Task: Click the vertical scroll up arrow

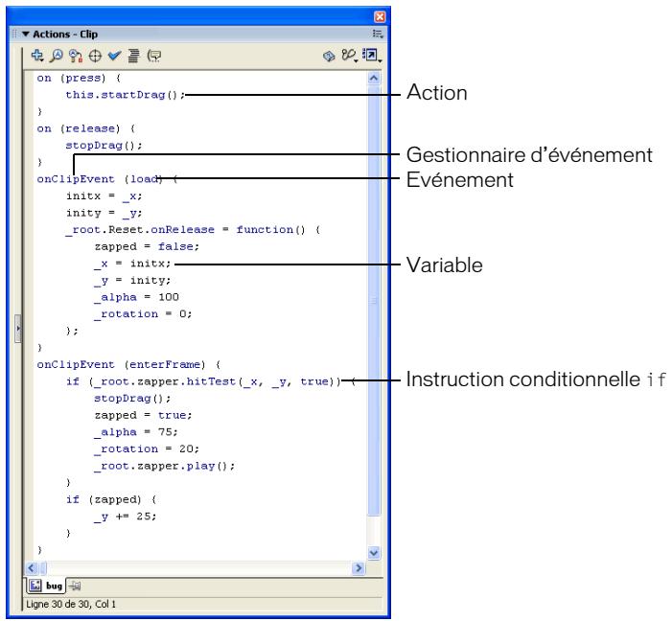Action: pyautogui.click(x=374, y=78)
